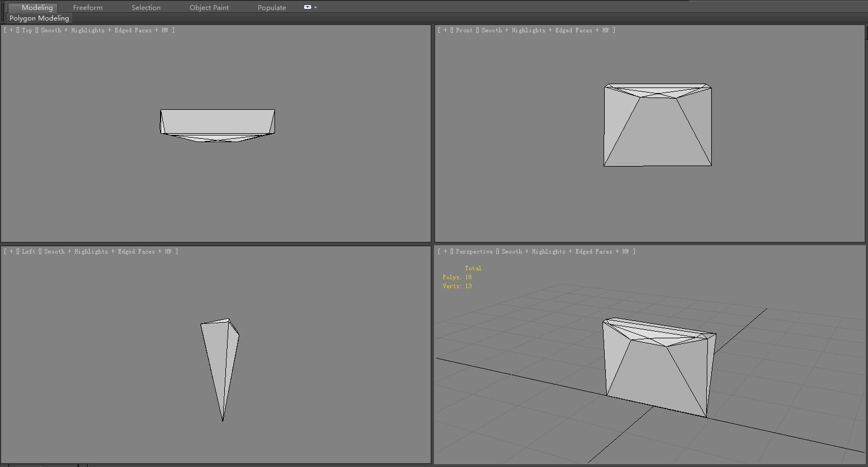The height and width of the screenshot is (467, 868).
Task: Open ribbon display options dropdown arrow
Action: pos(316,7)
